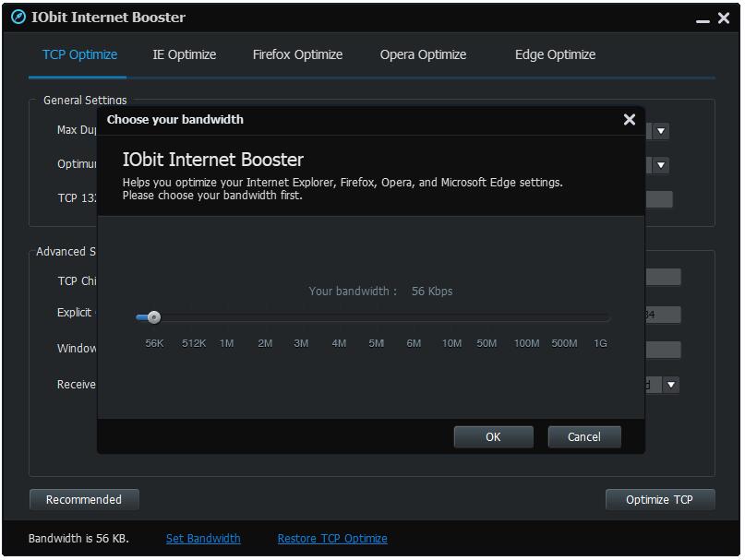Click the Optimize TCP button
Viewport: 745px width, 560px height.
point(659,499)
